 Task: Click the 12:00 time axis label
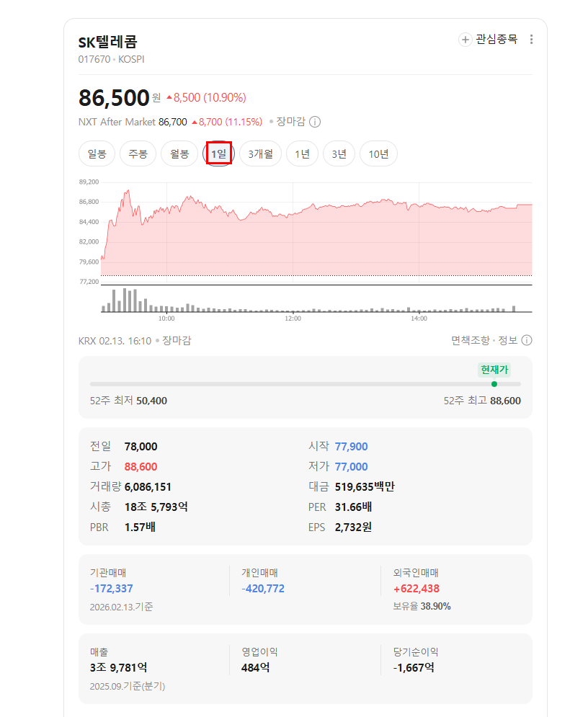[293, 319]
